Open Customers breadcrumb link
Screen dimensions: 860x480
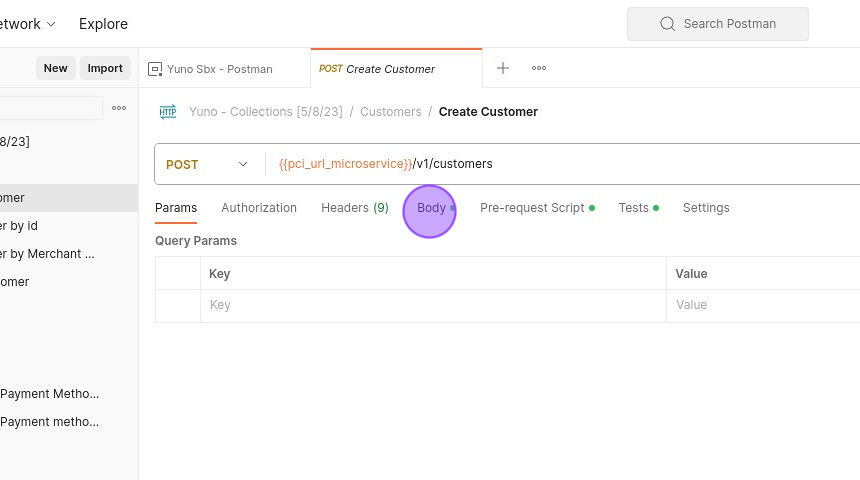391,112
